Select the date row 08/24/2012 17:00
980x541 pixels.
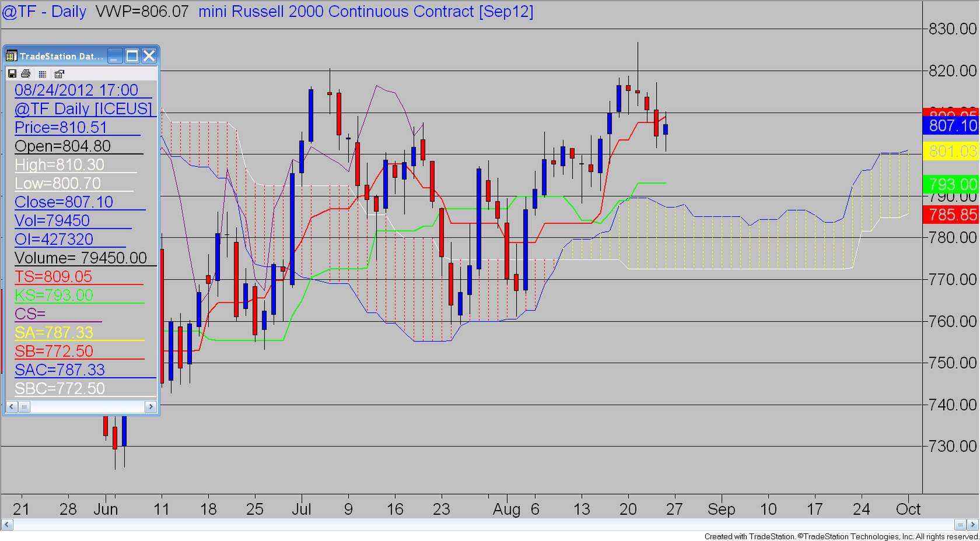(x=76, y=90)
